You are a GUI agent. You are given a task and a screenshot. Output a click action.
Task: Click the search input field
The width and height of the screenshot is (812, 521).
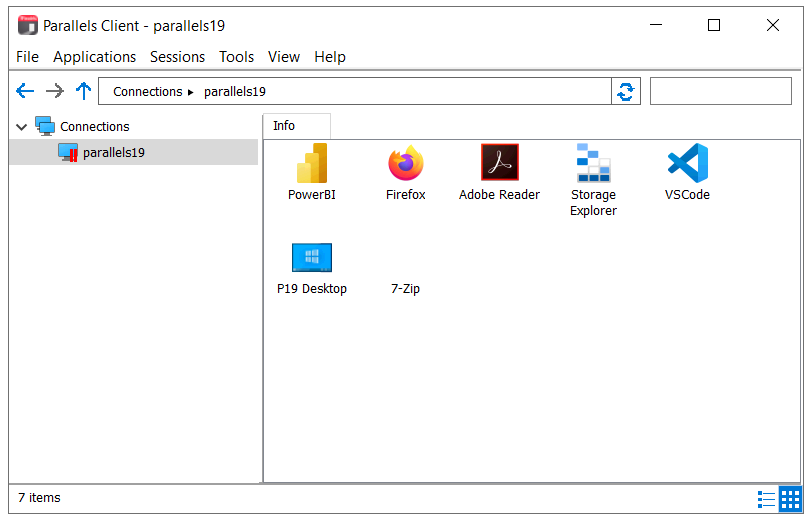click(720, 91)
